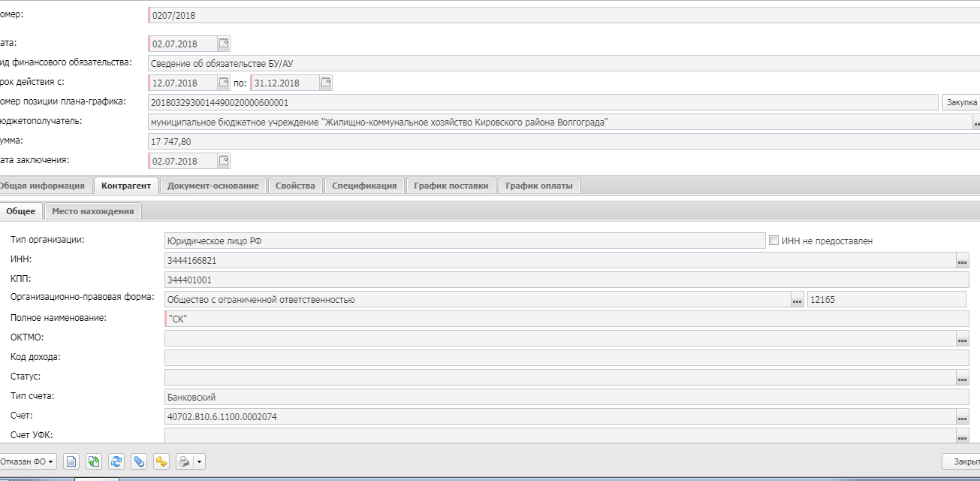Click the printer icon
This screenshot has height=481, width=980.
click(x=184, y=461)
